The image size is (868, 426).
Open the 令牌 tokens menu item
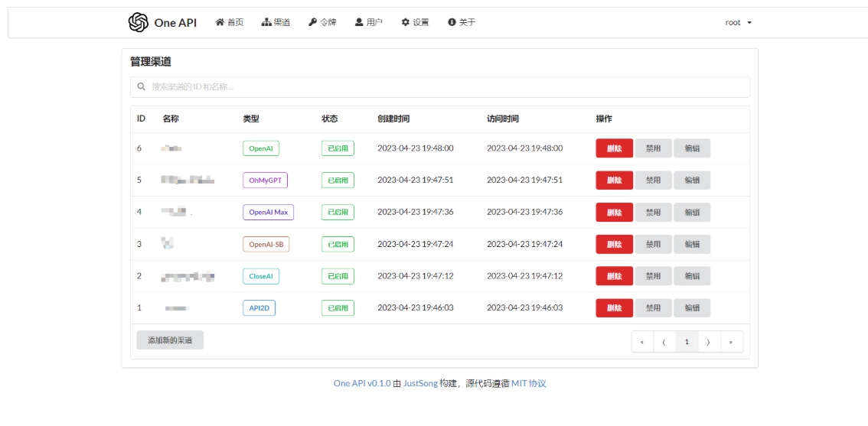tap(322, 23)
